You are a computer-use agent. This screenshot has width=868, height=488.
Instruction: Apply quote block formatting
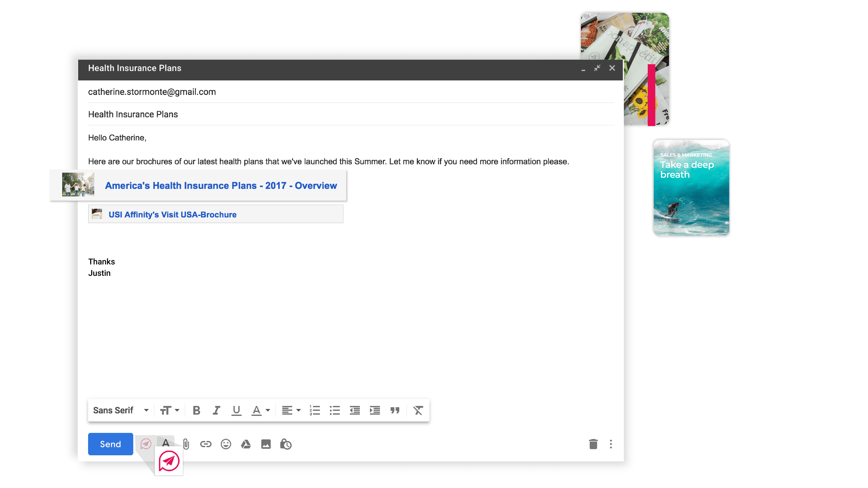395,410
